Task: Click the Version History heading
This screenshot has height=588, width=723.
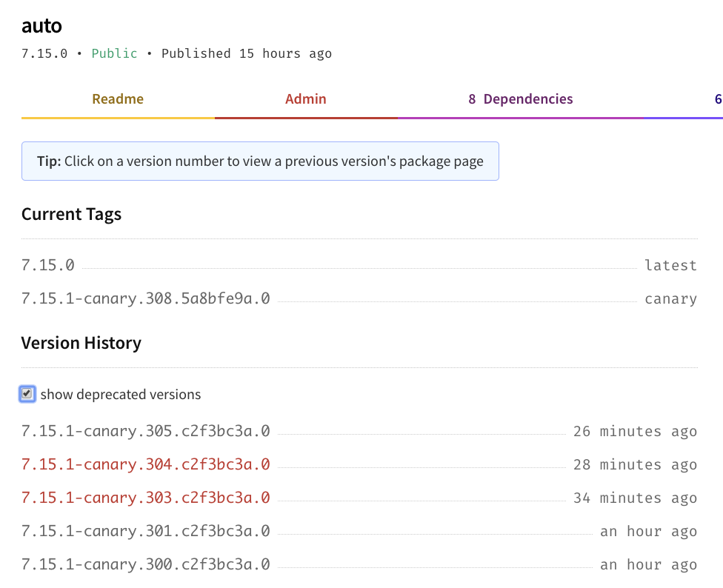Action: pos(81,343)
